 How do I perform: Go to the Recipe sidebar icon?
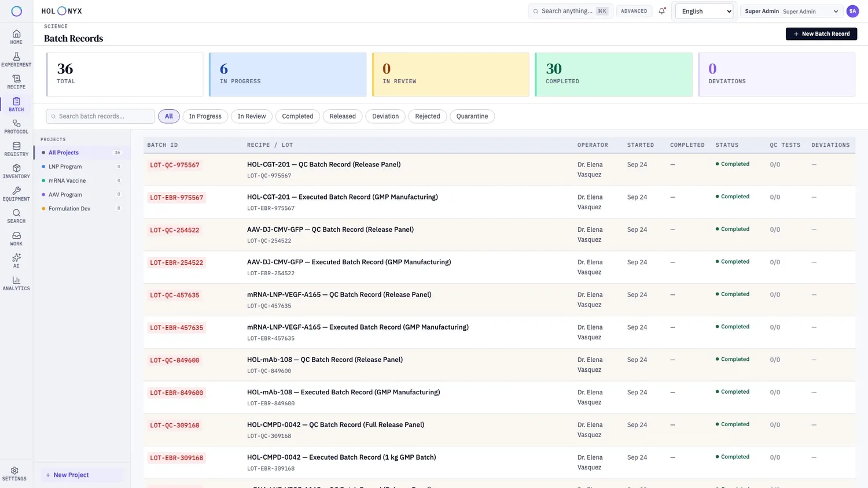(16, 82)
